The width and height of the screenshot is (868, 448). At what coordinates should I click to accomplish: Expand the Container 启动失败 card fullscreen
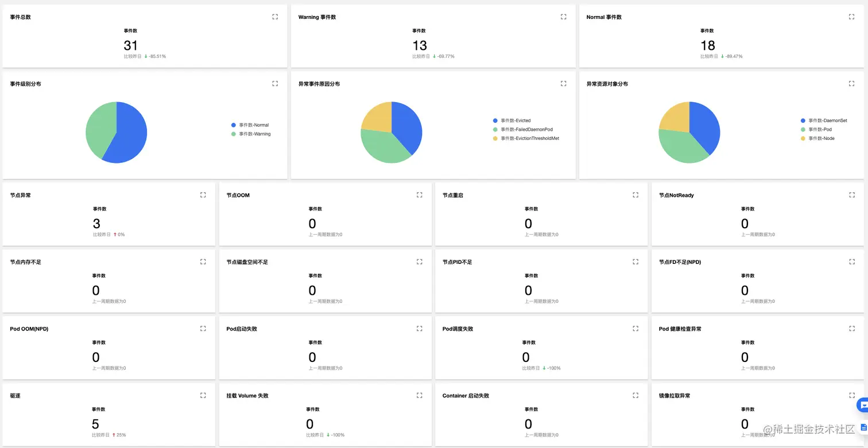pyautogui.click(x=635, y=396)
